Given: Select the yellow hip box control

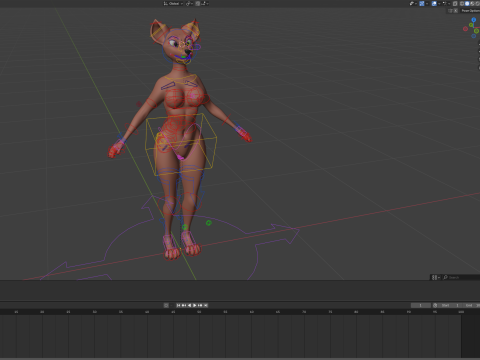Looking at the screenshot, I should [x=181, y=144].
